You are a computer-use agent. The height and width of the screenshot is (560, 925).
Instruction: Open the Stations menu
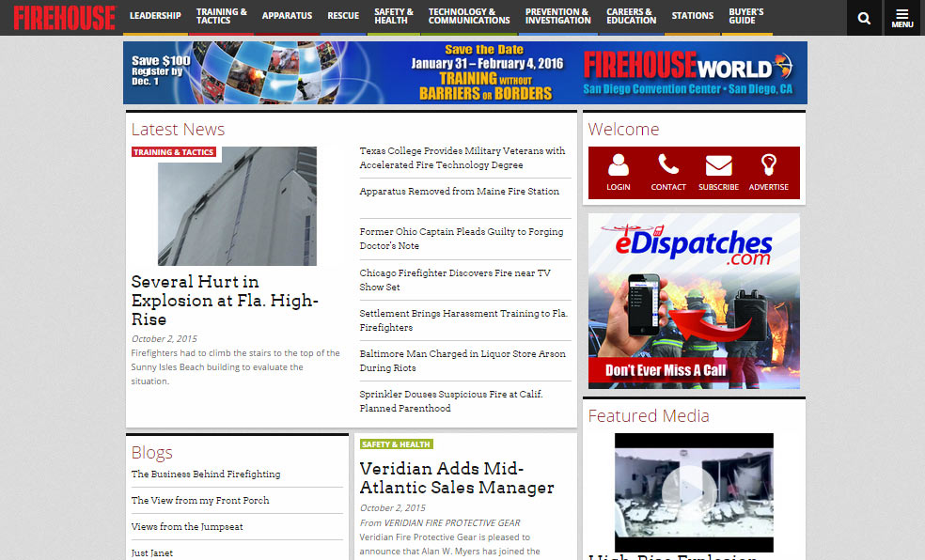[693, 16]
